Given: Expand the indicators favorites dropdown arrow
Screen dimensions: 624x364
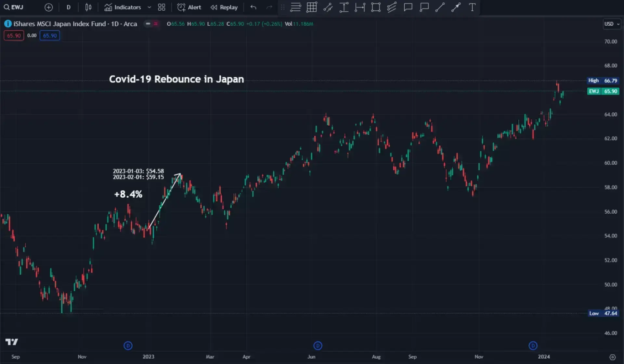Looking at the screenshot, I should pos(149,7).
